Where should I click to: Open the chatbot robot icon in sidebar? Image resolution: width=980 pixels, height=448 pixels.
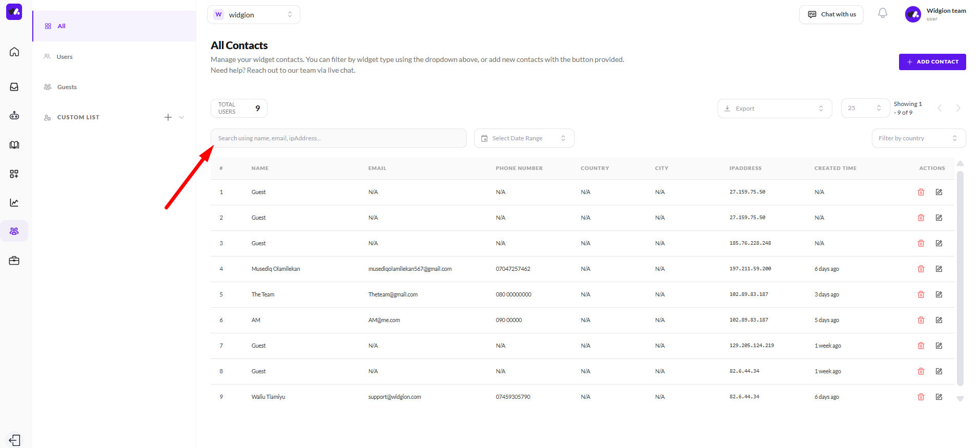point(14,116)
